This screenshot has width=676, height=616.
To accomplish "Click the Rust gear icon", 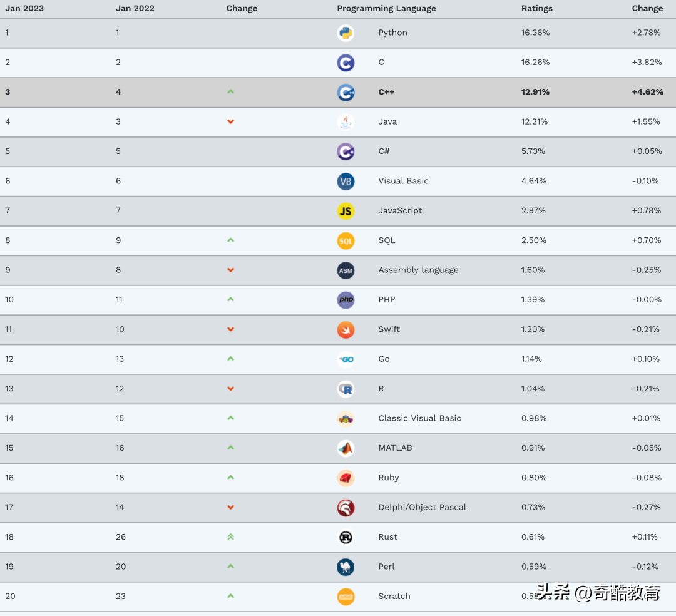I will coord(346,538).
